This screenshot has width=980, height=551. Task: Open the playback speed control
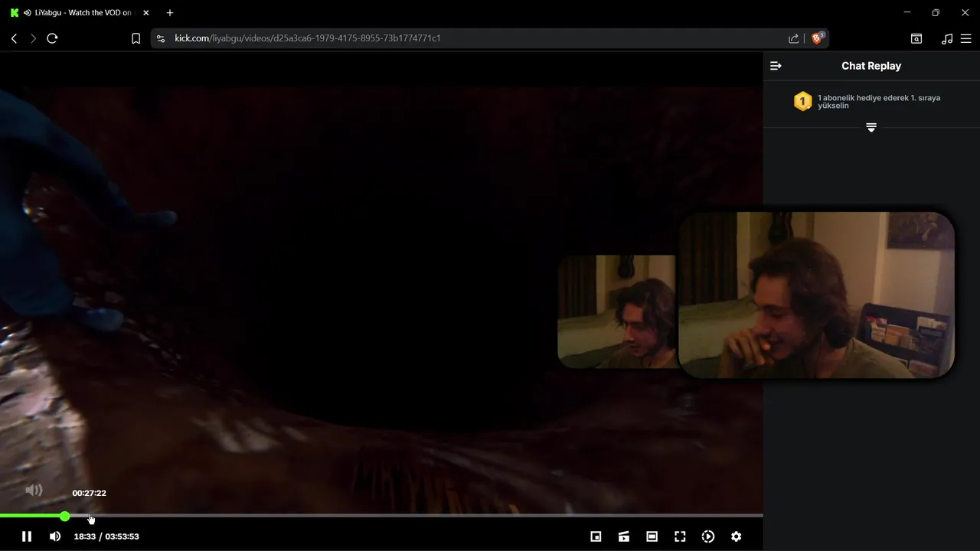coord(708,536)
